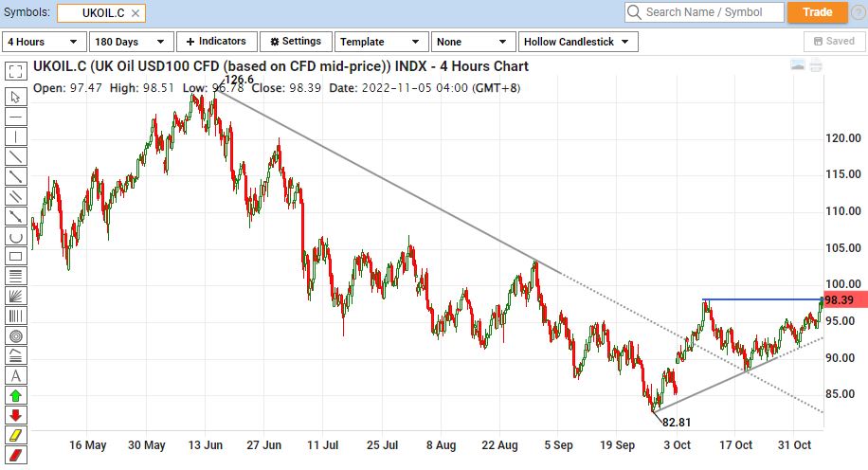This screenshot has height=470, width=868.
Task: Click the orange Trade button
Action: pos(817,12)
